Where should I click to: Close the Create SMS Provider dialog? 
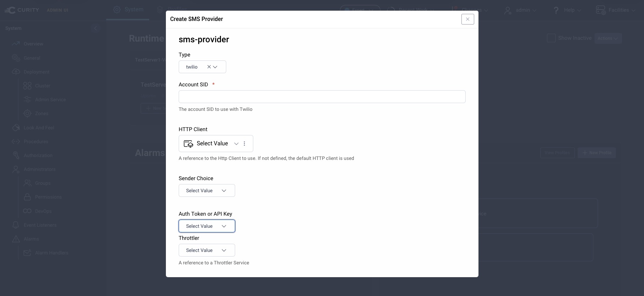point(467,19)
